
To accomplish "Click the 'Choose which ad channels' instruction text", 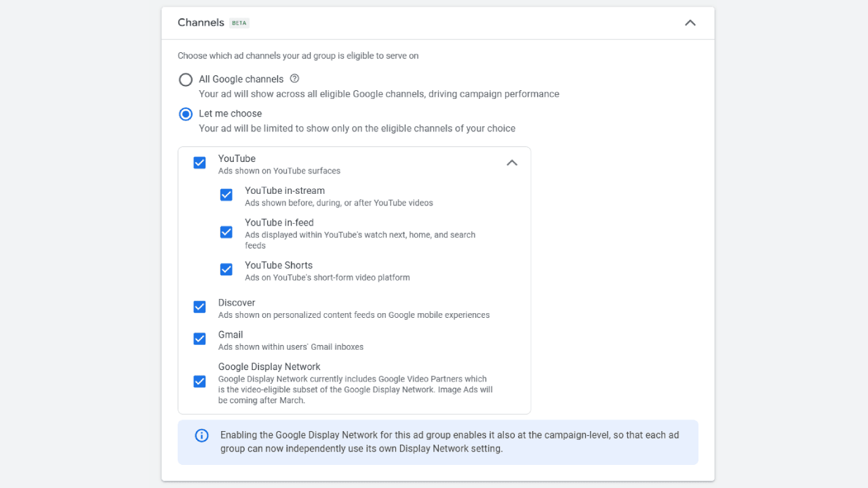I will 298,56.
